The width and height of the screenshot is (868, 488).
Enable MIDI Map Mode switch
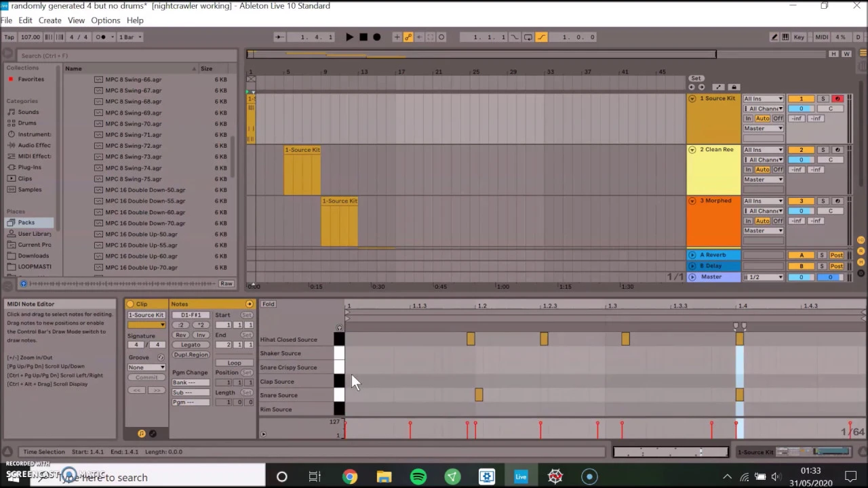(x=821, y=37)
